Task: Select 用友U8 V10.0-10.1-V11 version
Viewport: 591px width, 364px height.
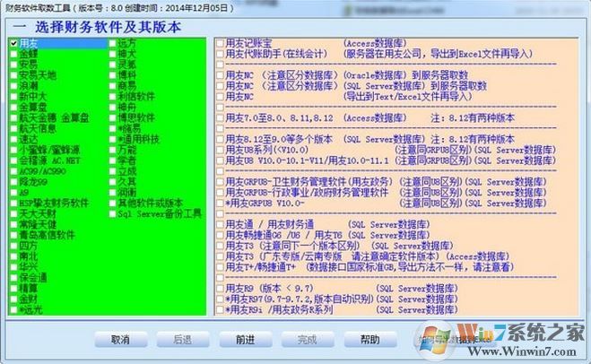Action: (x=220, y=160)
